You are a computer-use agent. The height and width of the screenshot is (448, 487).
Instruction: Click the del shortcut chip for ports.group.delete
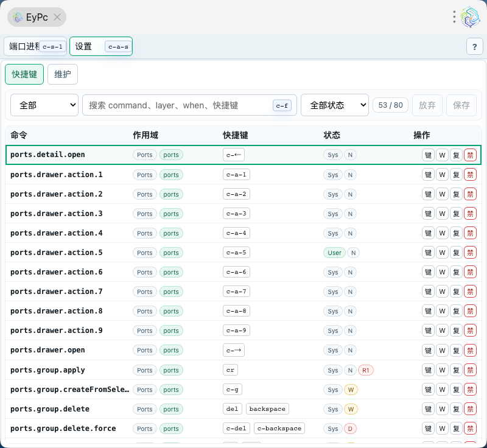point(233,409)
